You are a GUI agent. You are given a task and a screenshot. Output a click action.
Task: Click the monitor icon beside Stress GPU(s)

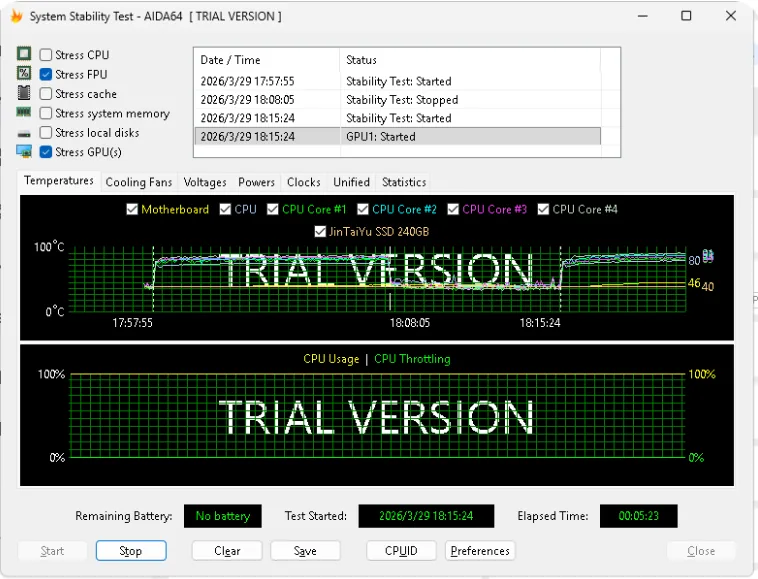pos(24,151)
